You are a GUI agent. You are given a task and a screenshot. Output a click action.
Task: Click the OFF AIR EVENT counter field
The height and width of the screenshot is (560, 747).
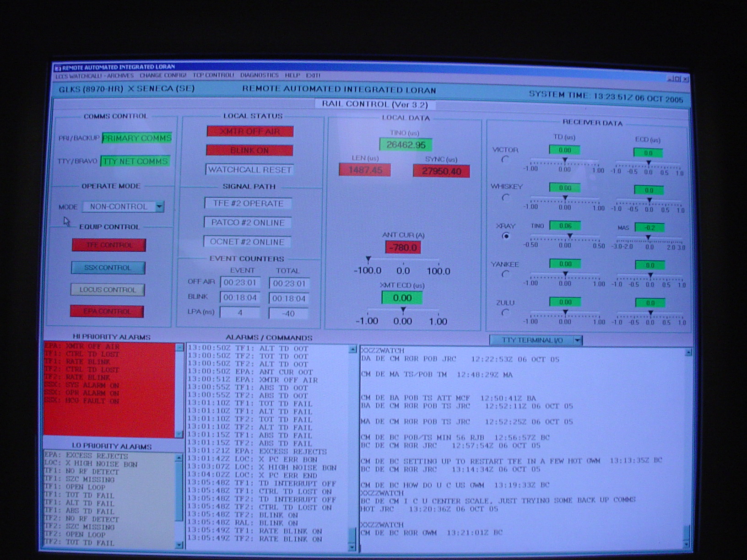click(x=240, y=282)
